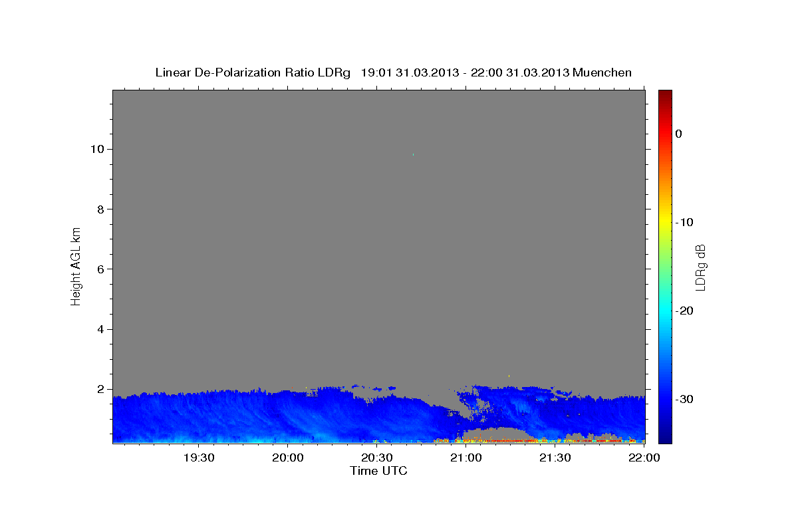
Task: Select the 19:30 time tick label
Action: click(x=198, y=458)
